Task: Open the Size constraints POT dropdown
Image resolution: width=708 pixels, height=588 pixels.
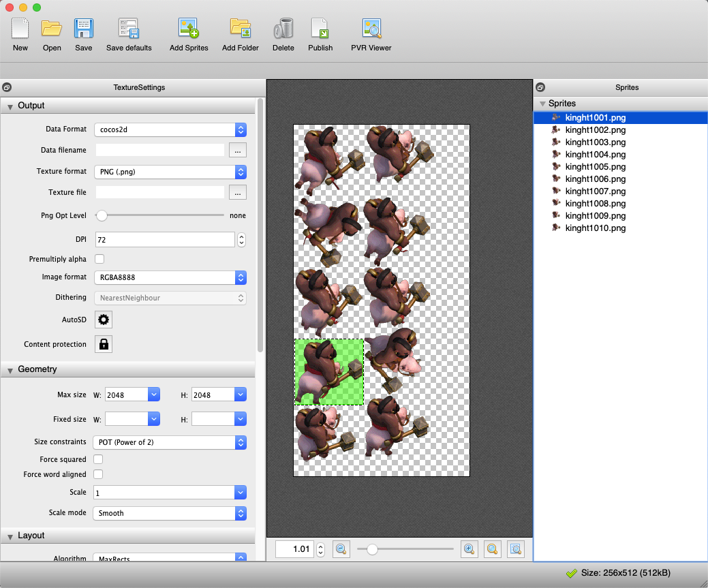Action: click(170, 442)
